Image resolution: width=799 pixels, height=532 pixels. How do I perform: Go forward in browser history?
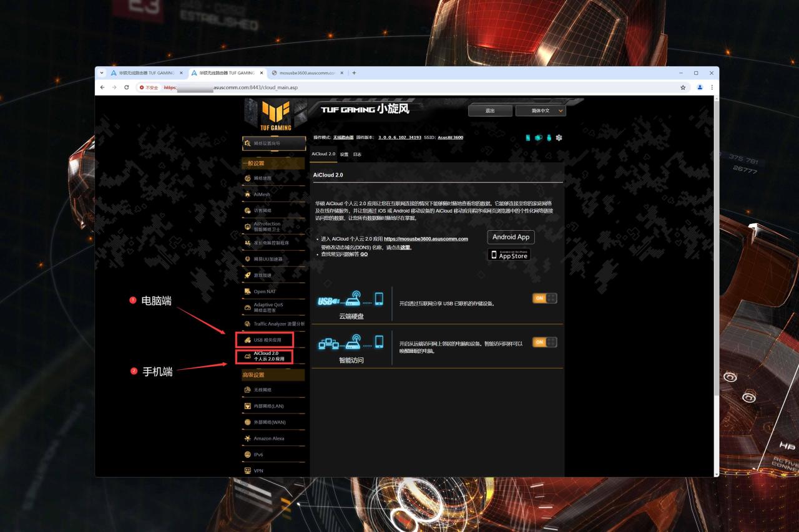114,88
